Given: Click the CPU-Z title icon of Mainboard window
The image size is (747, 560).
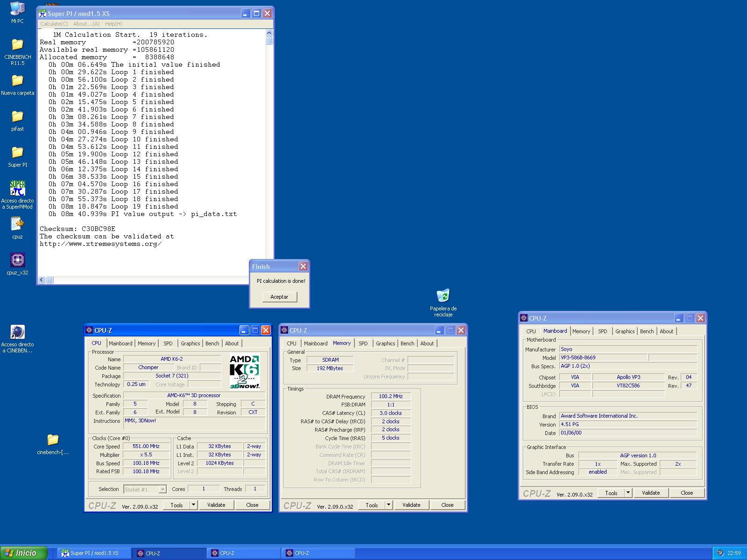Looking at the screenshot, I should (524, 318).
